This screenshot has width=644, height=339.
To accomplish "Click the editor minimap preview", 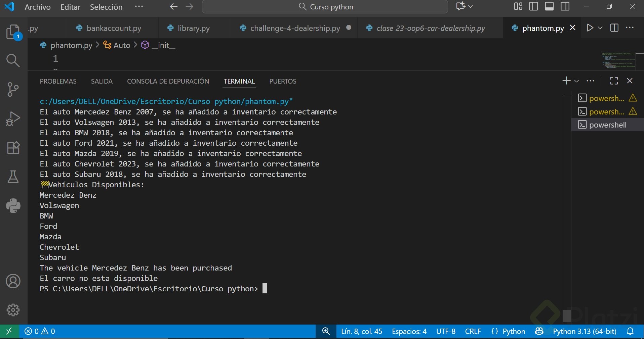I will click(x=618, y=60).
